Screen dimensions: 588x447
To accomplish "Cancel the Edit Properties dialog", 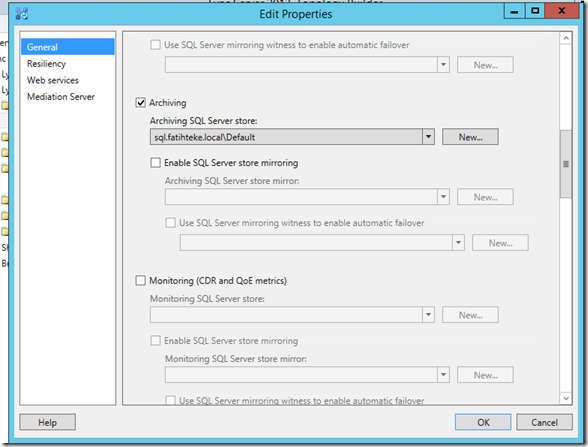I will [x=544, y=422].
